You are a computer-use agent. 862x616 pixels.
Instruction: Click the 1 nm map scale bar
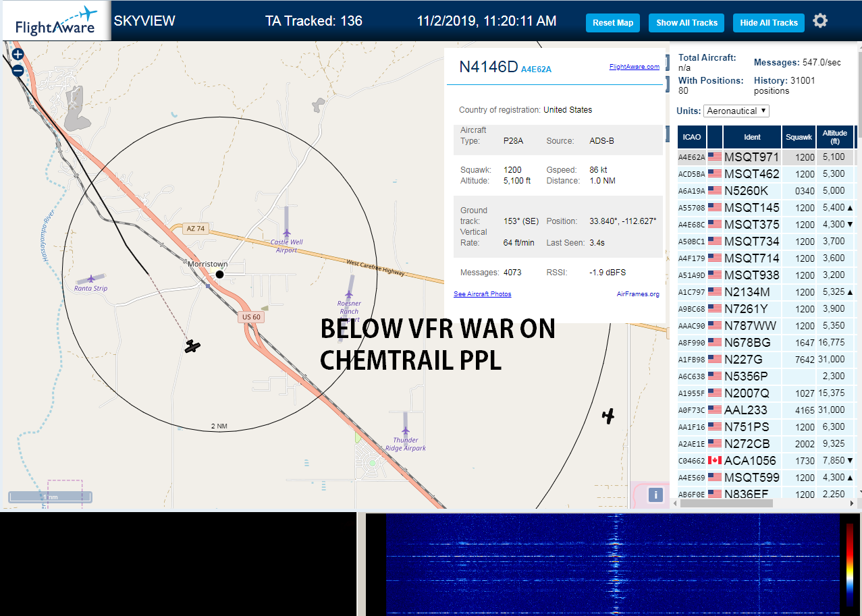(50, 497)
